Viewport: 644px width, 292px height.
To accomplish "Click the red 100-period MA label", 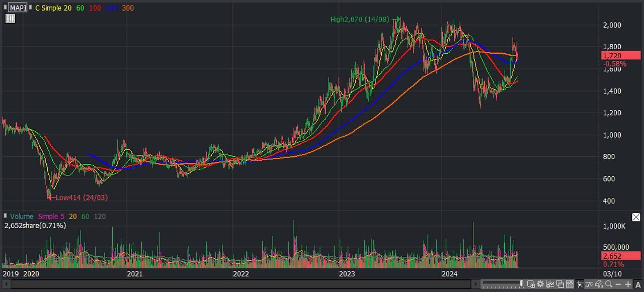I will coord(94,8).
